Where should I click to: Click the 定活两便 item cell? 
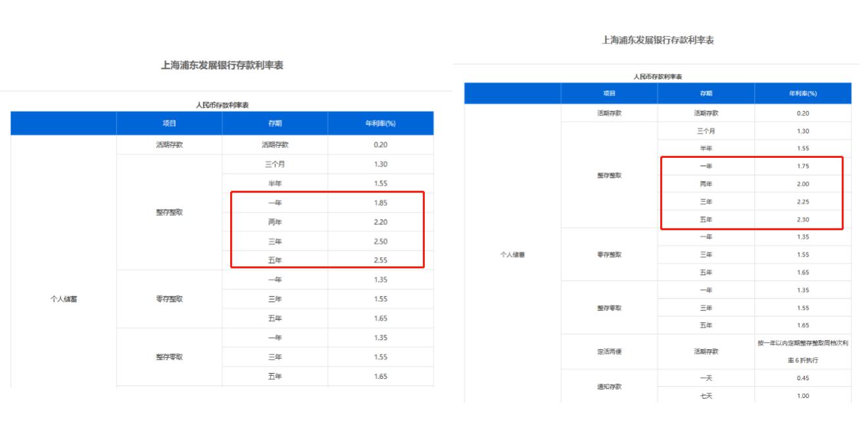pos(609,352)
